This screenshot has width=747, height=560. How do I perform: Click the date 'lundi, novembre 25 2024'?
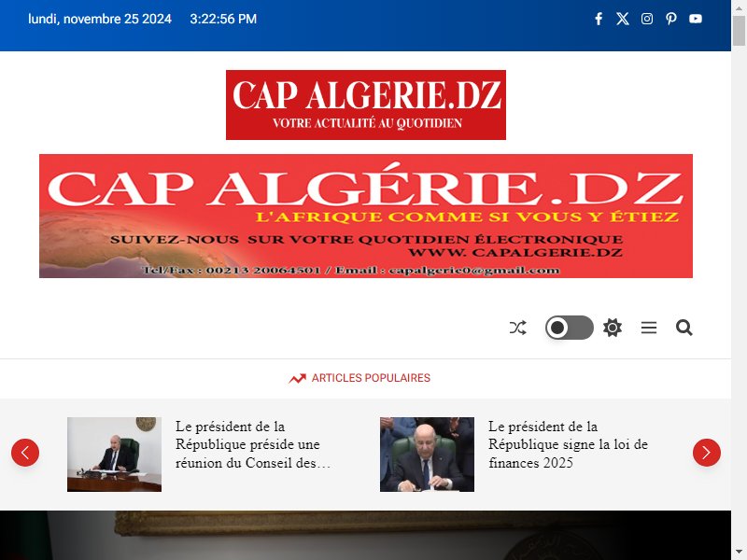click(100, 19)
